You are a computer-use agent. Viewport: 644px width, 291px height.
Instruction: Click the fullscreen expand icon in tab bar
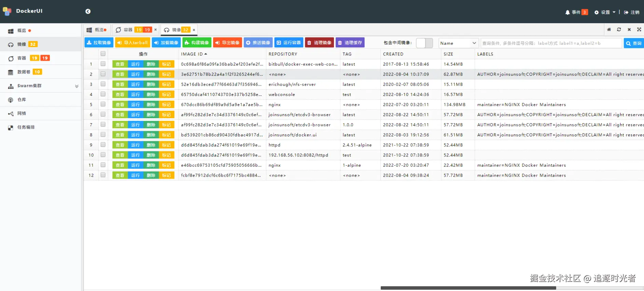[639, 30]
